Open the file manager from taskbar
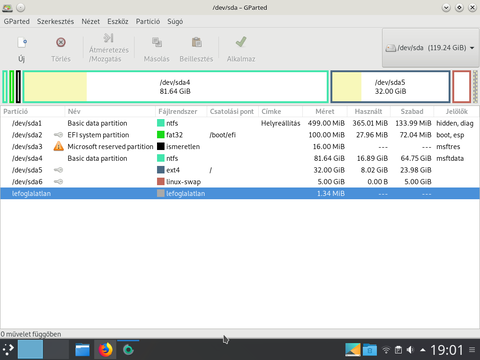 coord(82,350)
